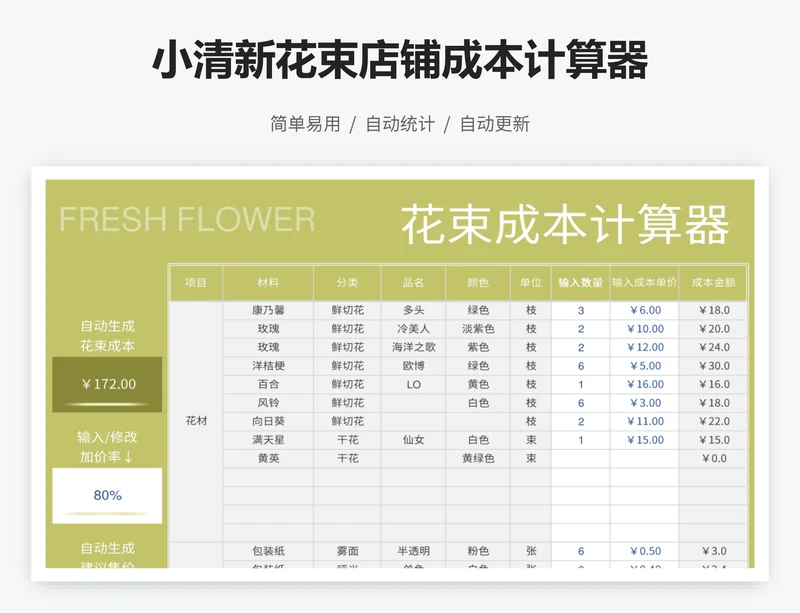Image resolution: width=800 pixels, height=613 pixels.
Task: Click the 半透明 variety cell
Action: pyautogui.click(x=413, y=551)
